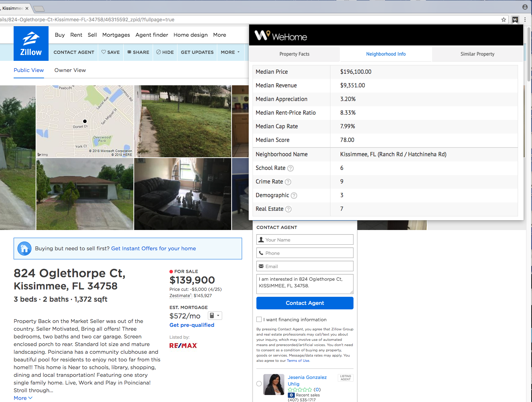532x402 pixels.
Task: Open the mortgage calculator icon
Action: [212, 315]
